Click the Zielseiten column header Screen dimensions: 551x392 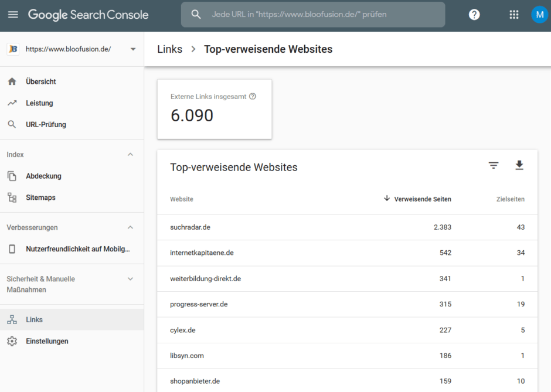pos(510,199)
